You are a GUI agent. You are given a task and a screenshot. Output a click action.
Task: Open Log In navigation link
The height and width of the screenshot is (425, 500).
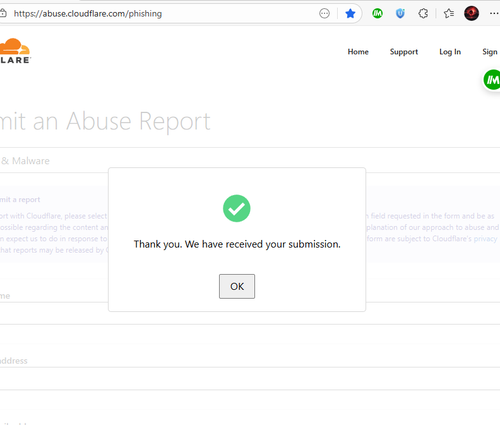click(450, 52)
